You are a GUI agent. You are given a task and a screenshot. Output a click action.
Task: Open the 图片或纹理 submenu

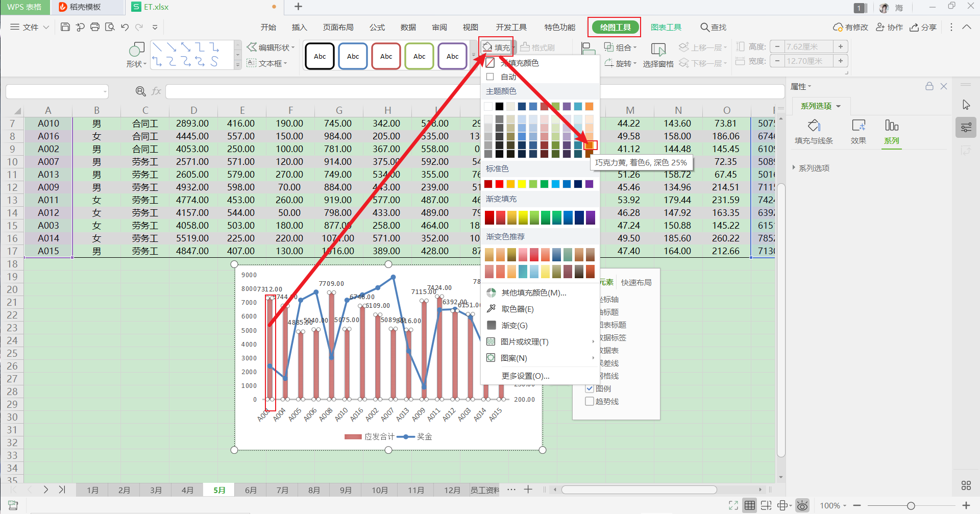click(540, 341)
